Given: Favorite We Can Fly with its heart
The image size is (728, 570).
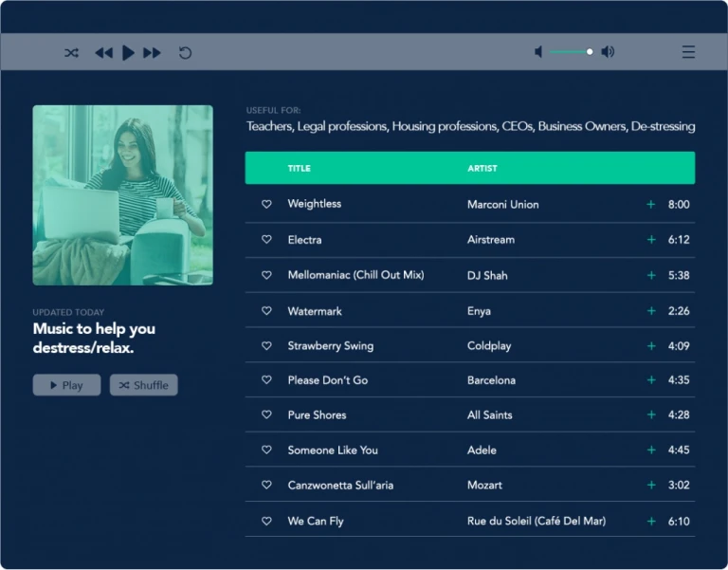Looking at the screenshot, I should point(266,522).
